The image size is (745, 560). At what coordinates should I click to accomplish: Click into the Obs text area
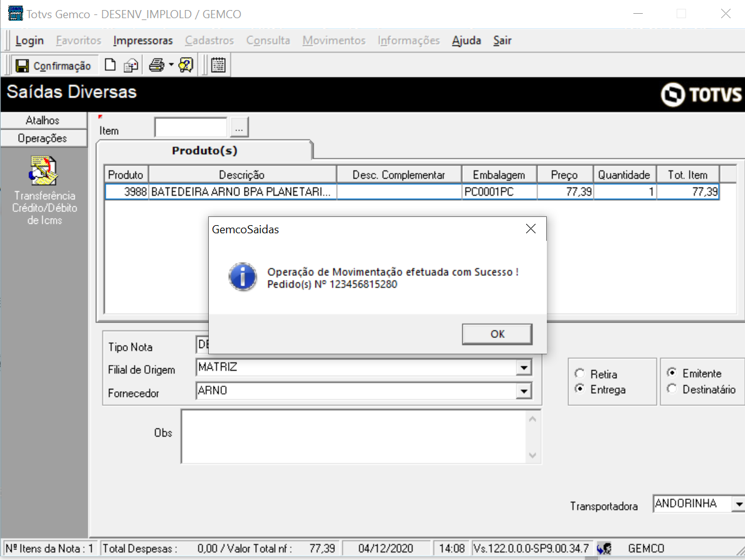[354, 436]
